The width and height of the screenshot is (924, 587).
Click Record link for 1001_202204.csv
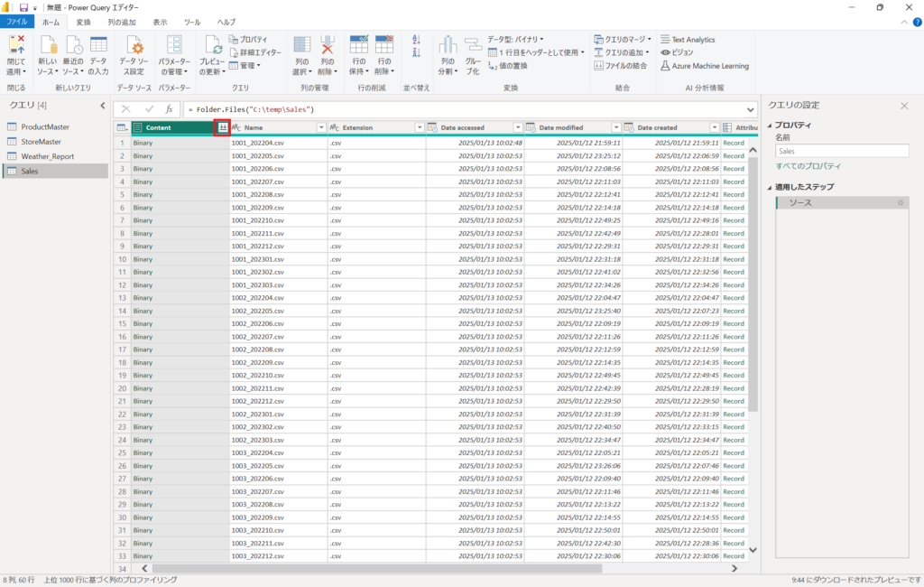tap(734, 143)
